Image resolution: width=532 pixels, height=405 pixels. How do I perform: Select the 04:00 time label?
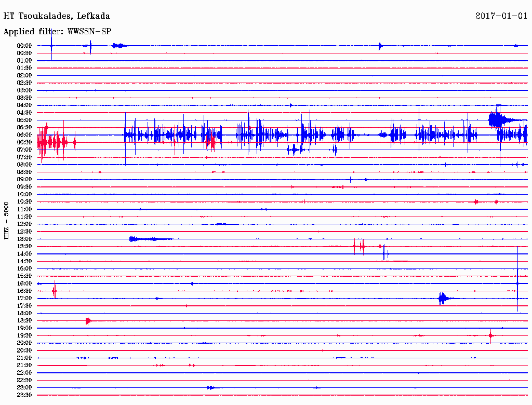click(x=24, y=105)
